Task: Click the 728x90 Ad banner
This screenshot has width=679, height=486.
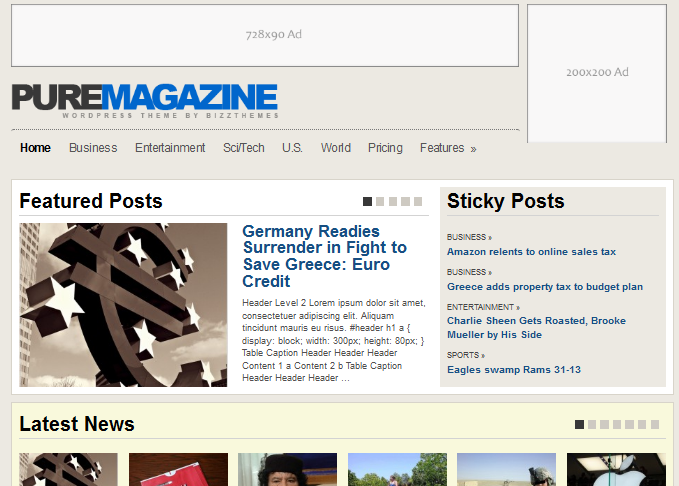Action: pos(265,36)
